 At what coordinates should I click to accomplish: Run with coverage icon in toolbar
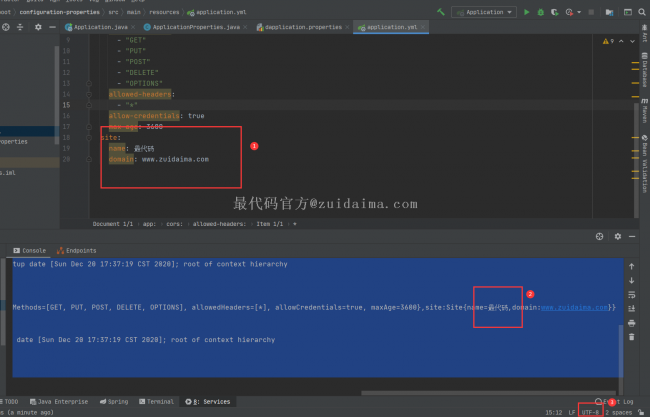coord(555,12)
